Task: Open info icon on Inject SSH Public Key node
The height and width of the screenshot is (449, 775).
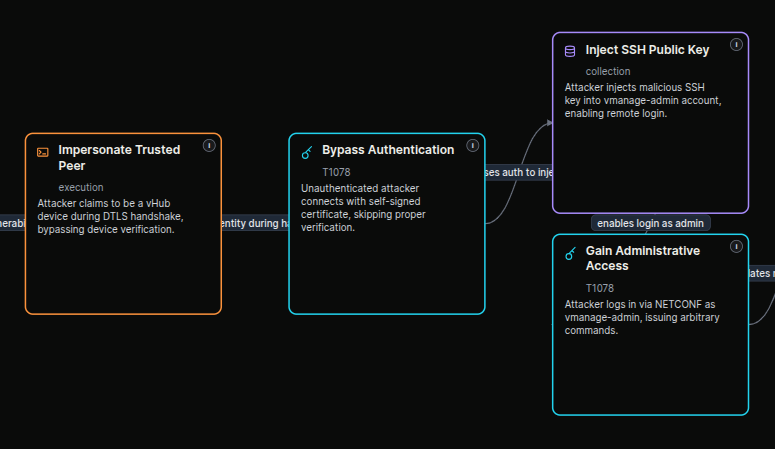Action: coord(736,45)
